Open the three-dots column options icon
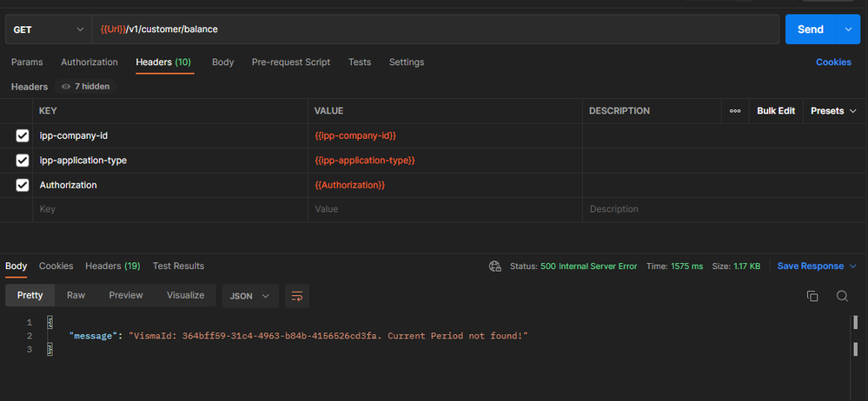 click(735, 110)
